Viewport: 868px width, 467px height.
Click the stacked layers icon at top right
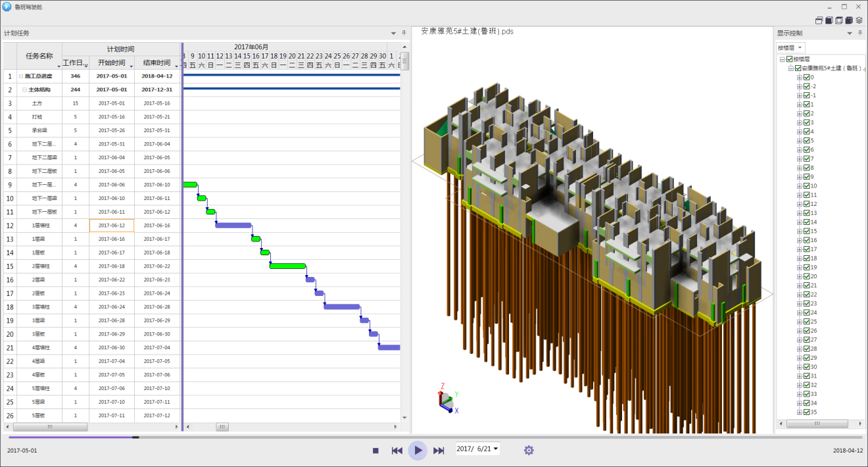point(859,20)
